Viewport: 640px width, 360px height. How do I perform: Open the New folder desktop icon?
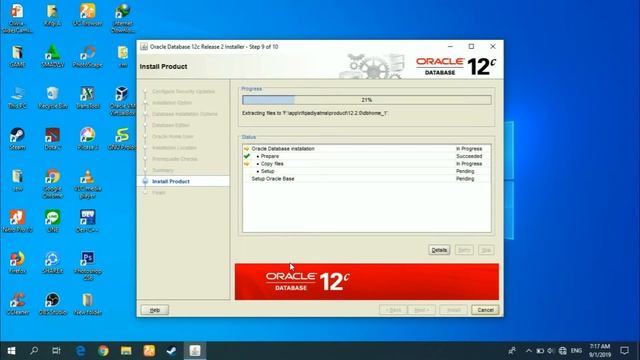(87, 304)
